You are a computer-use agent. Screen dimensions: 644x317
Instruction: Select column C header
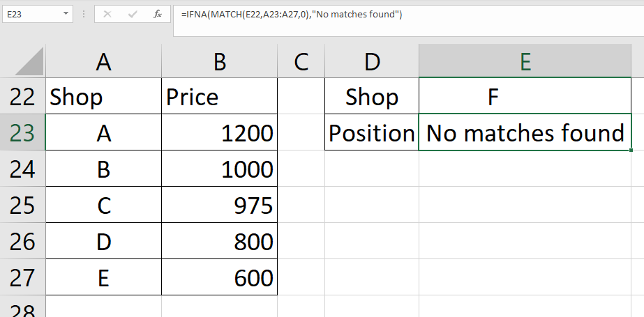(x=301, y=63)
